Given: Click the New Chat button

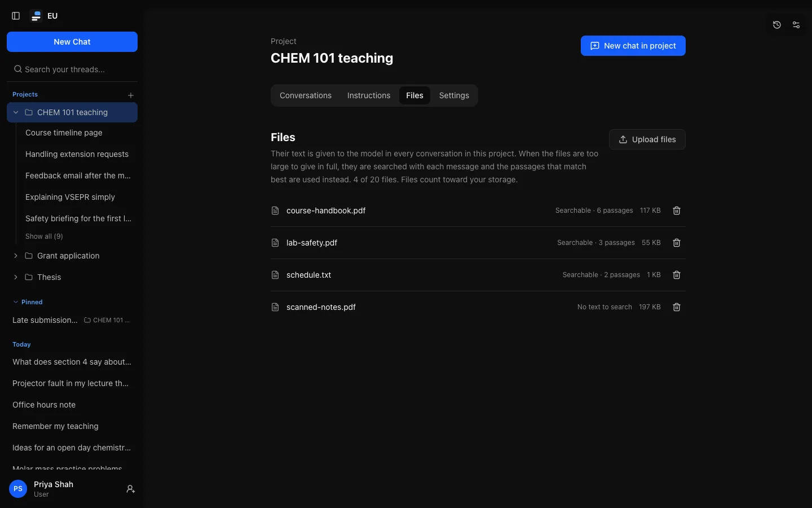Looking at the screenshot, I should click(72, 42).
